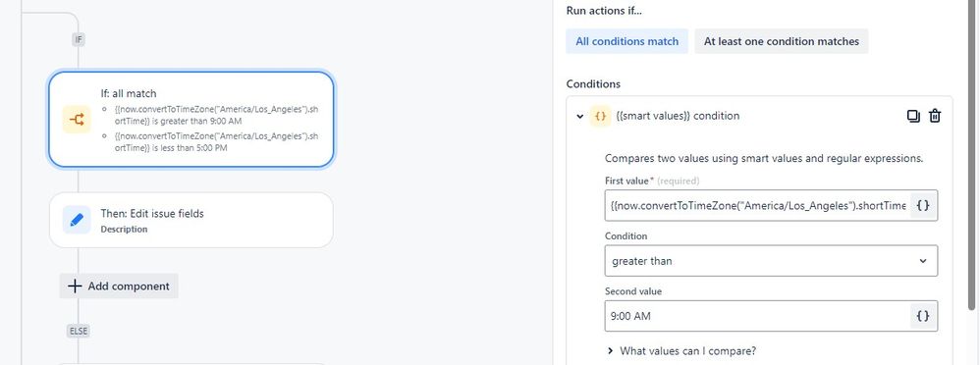
Task: Click the plus icon beside Add component
Action: [x=75, y=287]
